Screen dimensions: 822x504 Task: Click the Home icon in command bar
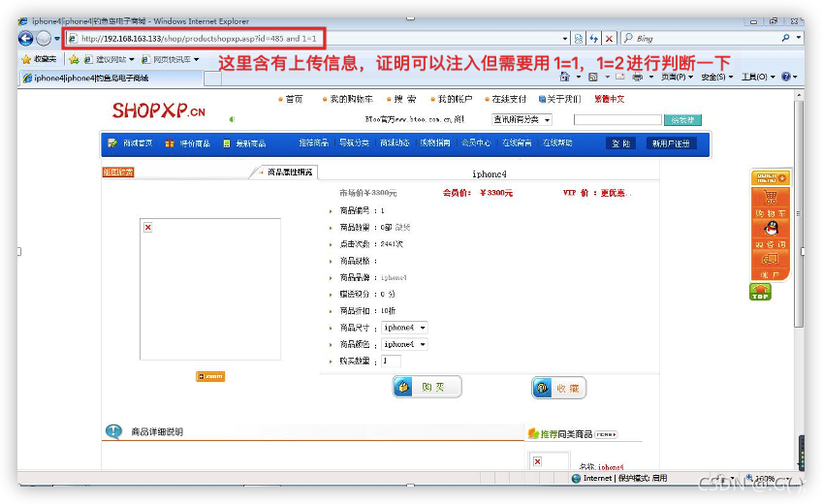(x=564, y=77)
